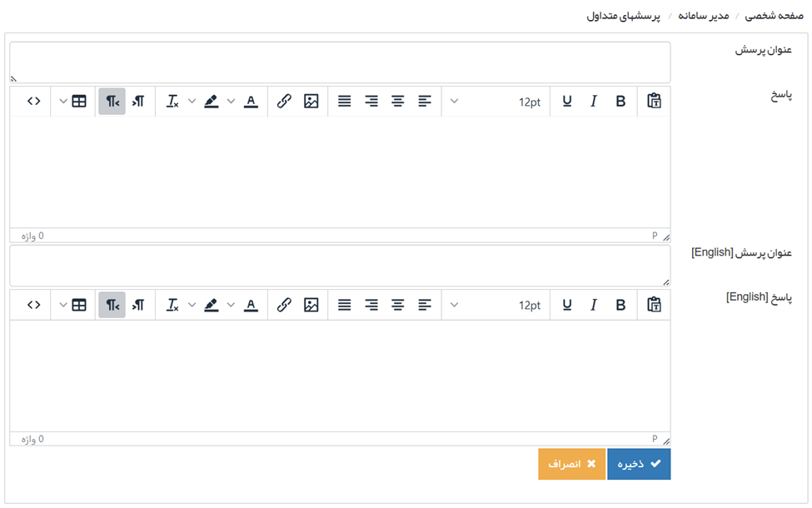Insert an image in the top answer editor
The image size is (812, 508).
pyautogui.click(x=311, y=102)
